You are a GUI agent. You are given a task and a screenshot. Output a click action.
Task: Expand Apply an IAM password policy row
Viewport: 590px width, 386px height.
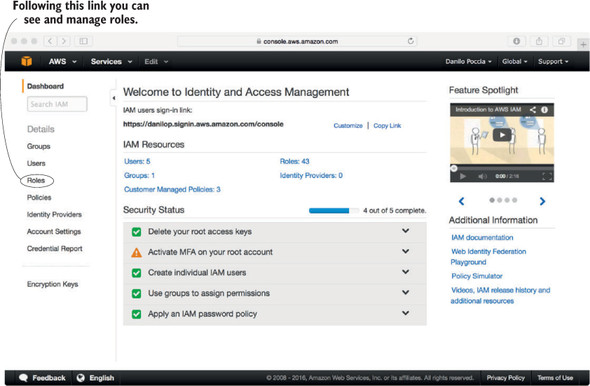pos(405,313)
